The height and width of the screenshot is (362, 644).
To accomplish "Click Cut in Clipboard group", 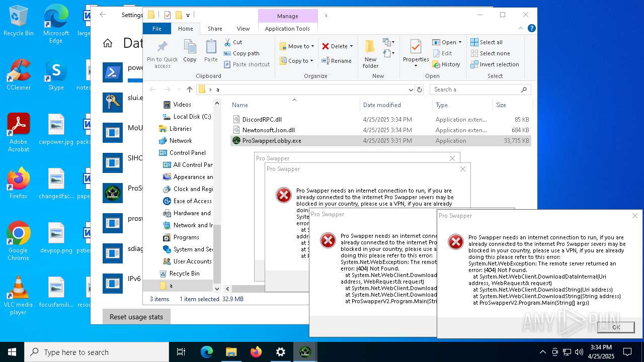I will 233,42.
